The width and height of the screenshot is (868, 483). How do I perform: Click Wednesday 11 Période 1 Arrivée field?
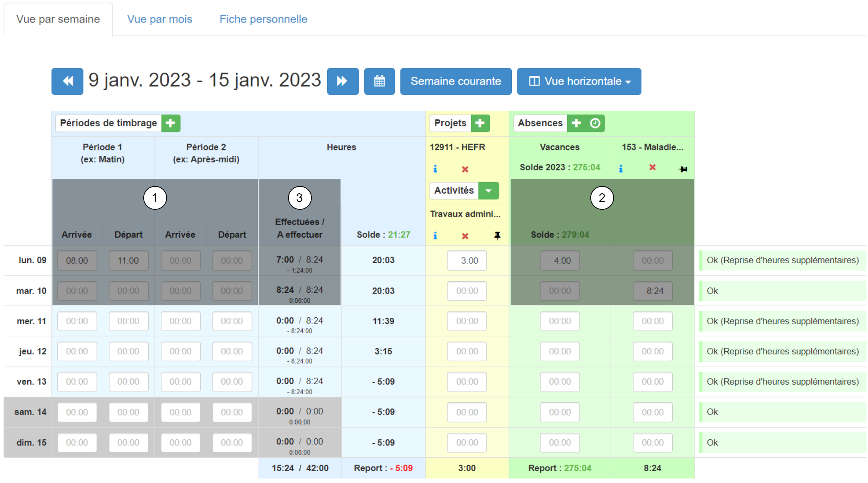[x=77, y=321]
